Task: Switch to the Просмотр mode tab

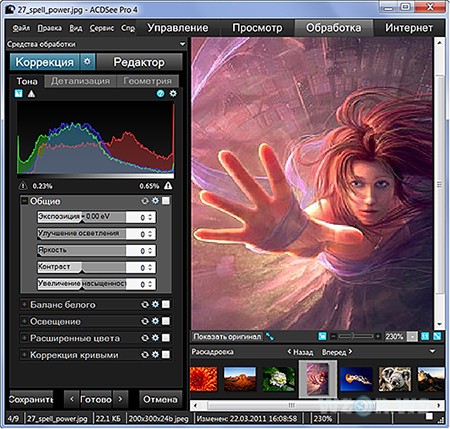Action: (x=257, y=28)
